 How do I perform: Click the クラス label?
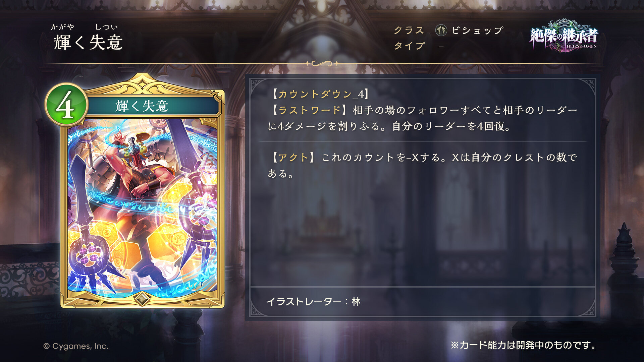tap(409, 31)
